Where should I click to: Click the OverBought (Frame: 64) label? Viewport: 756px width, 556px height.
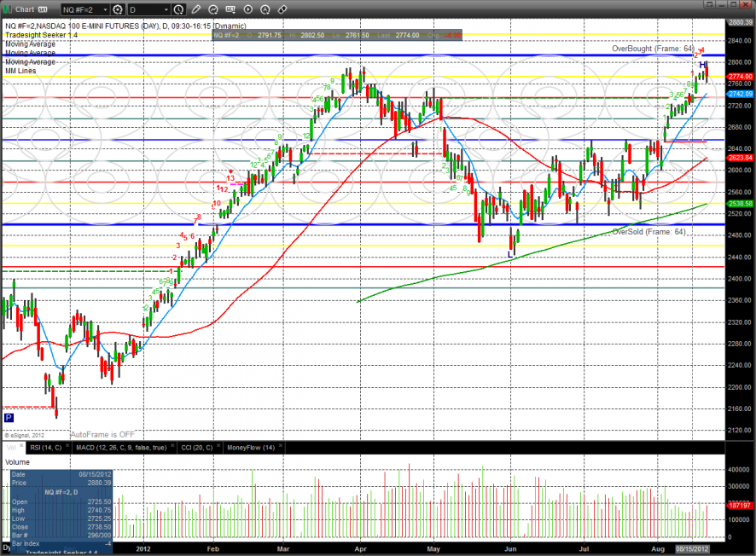click(653, 49)
